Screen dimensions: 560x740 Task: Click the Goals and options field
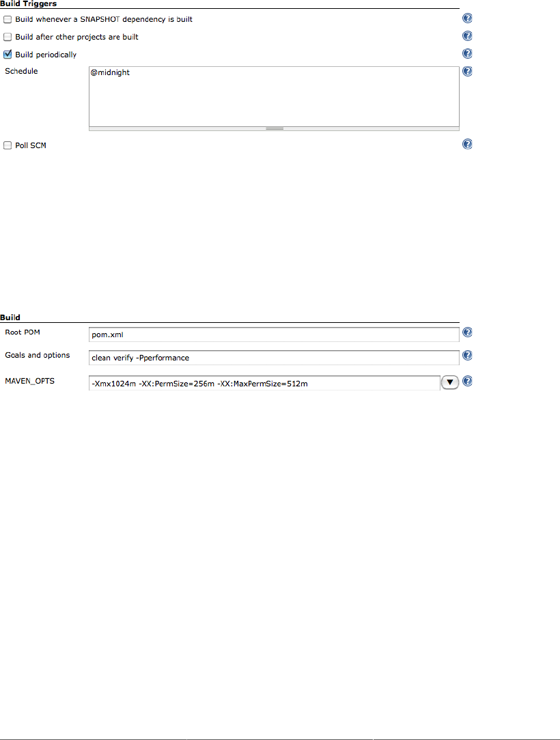point(274,358)
